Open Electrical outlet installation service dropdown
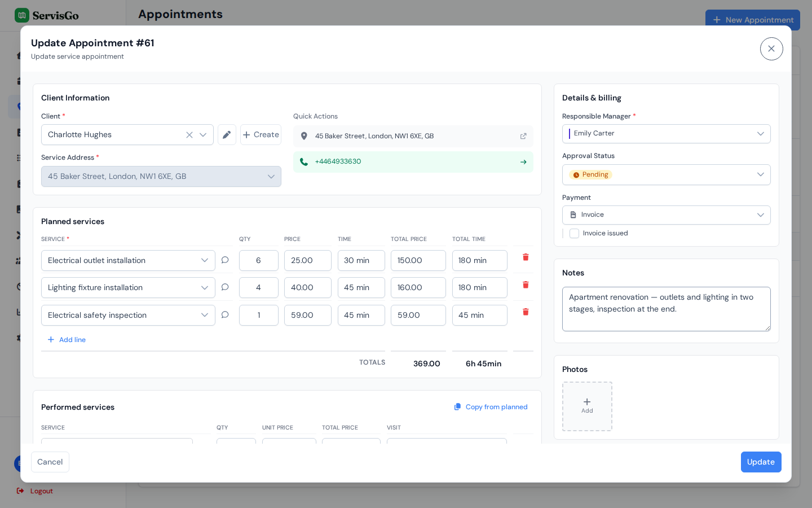Viewport: 812px width, 508px height. point(128,261)
